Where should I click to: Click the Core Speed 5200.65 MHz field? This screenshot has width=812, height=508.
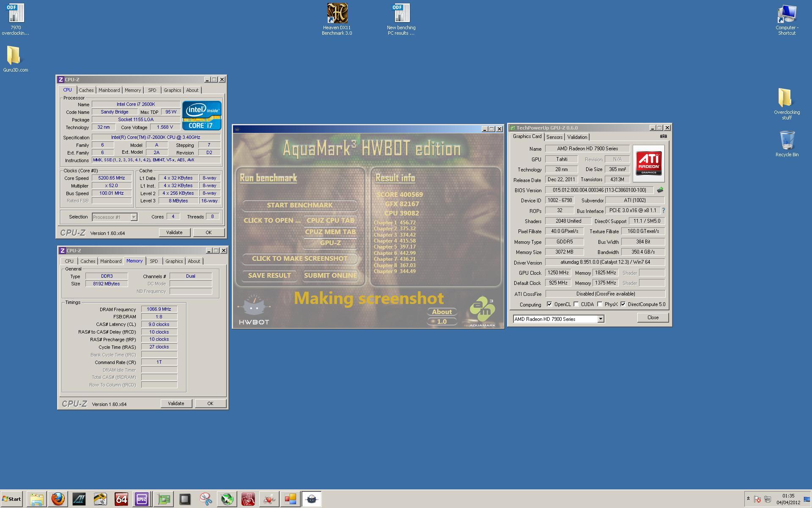(x=112, y=178)
